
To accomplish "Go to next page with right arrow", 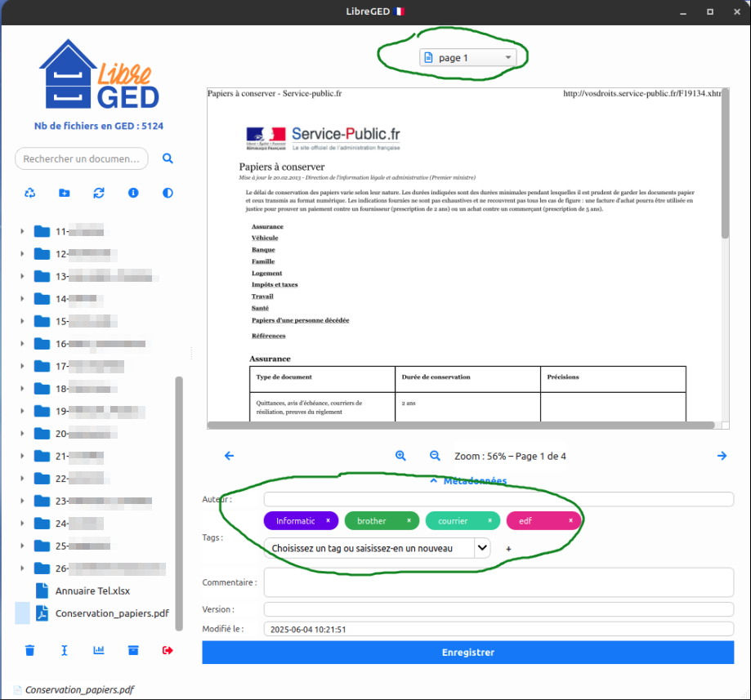I will pos(722,456).
